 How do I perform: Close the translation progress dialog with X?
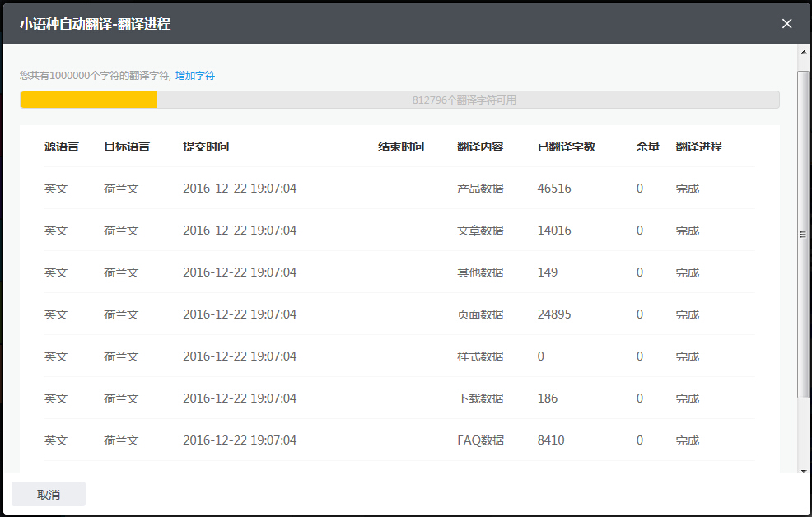(x=786, y=24)
